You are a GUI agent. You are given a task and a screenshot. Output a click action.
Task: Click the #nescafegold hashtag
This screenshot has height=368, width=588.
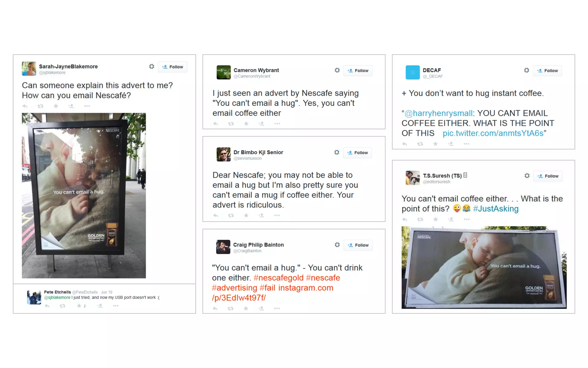coord(278,278)
